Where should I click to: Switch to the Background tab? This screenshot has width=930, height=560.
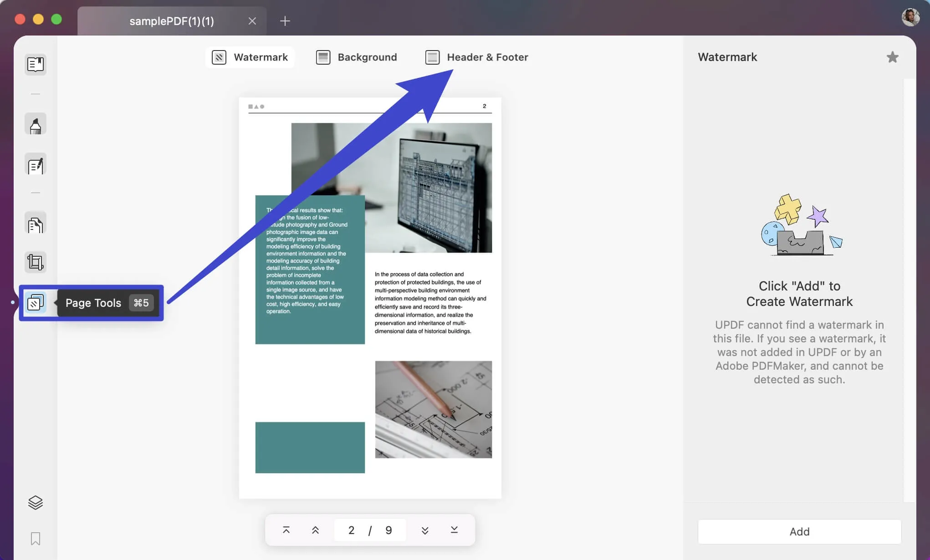click(x=357, y=57)
